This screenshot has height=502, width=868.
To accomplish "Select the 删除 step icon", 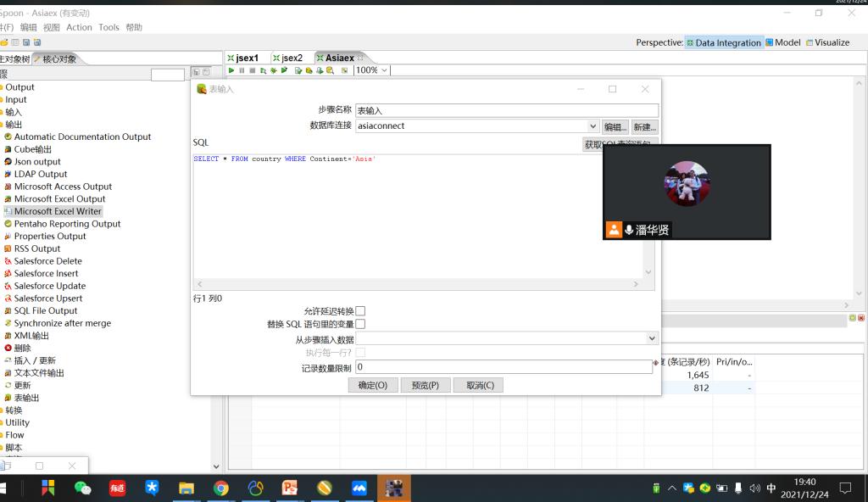I will click(8, 348).
